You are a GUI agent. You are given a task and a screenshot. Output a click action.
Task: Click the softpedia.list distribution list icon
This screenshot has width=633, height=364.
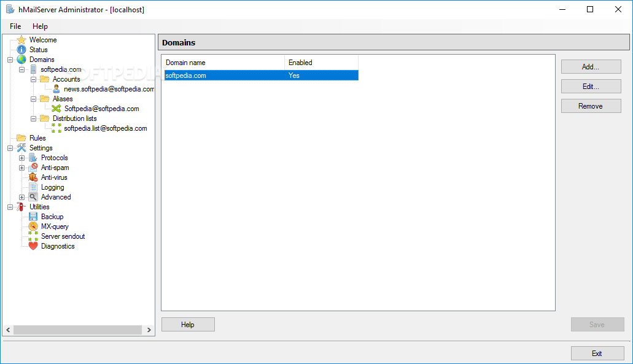pyautogui.click(x=56, y=128)
